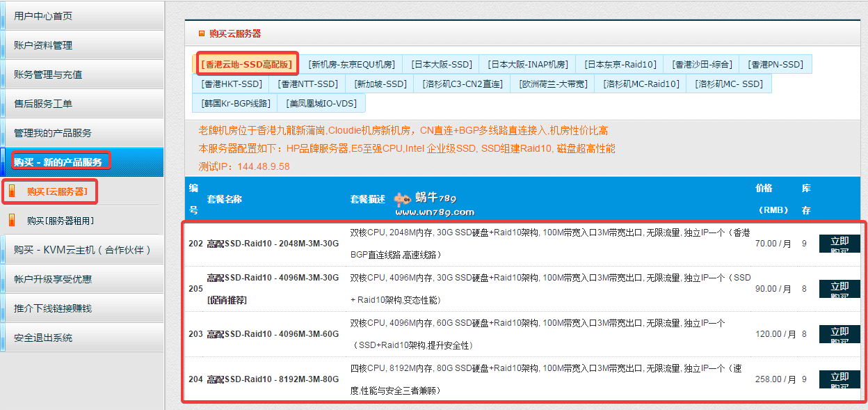Click 立即购买 for plan 203

839,334
